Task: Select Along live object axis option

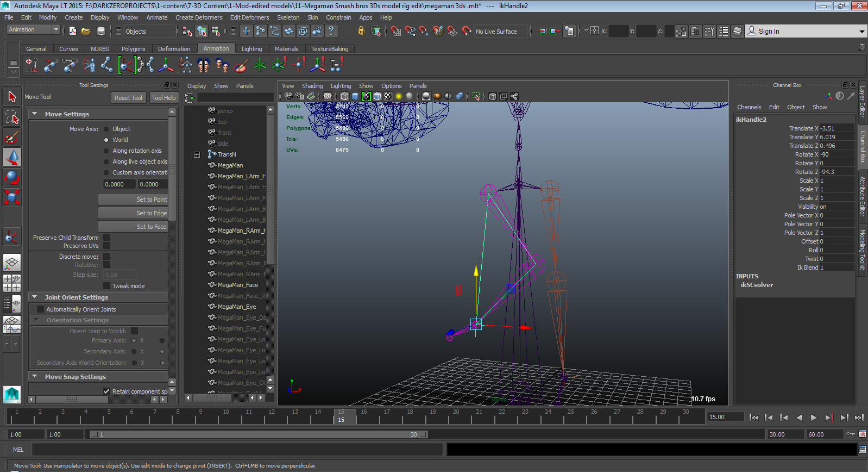Action: 106,161
